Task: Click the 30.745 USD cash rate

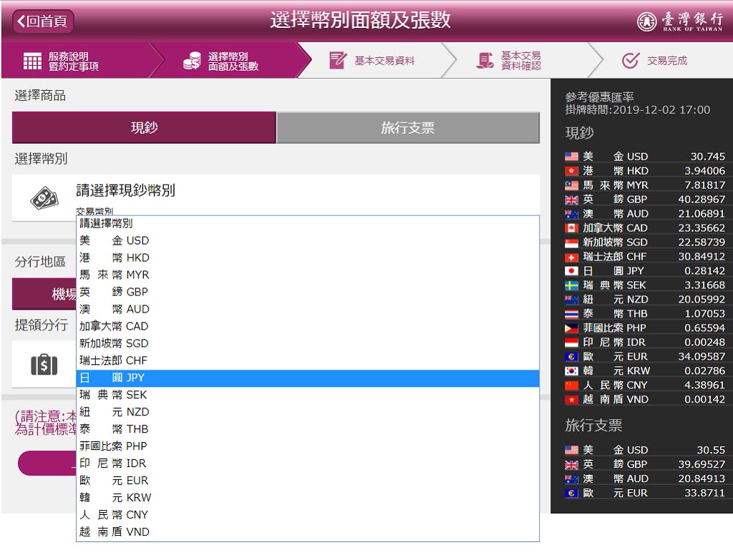Action: [x=708, y=157]
